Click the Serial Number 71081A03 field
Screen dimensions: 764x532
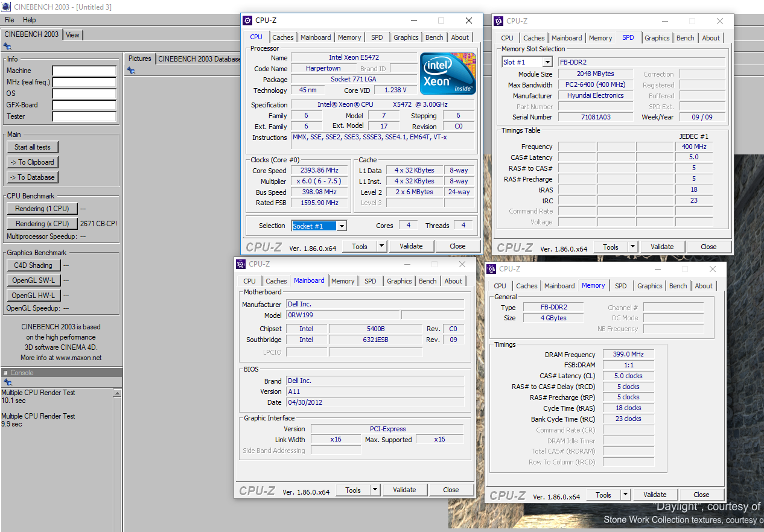(x=595, y=117)
